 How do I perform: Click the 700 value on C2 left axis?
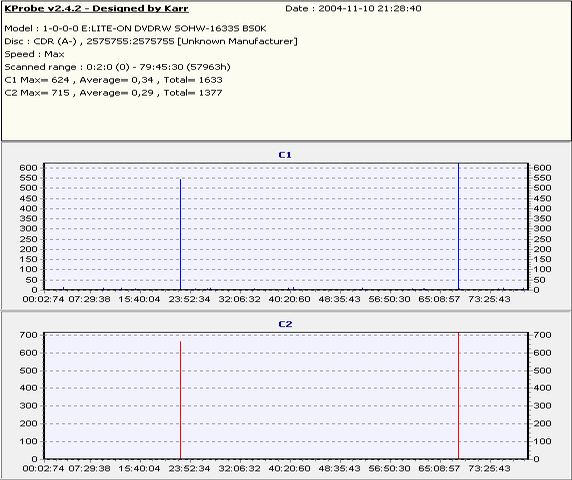pos(29,335)
